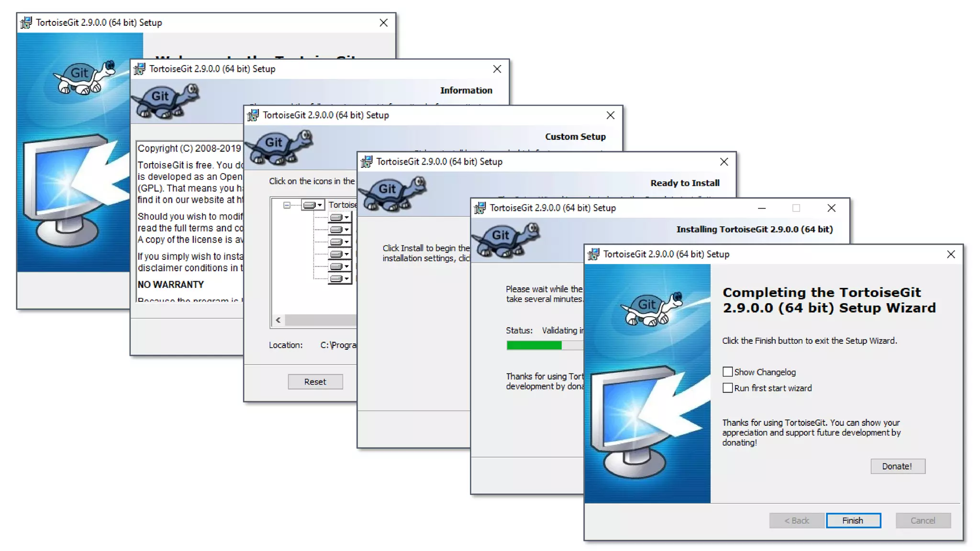Click the title bar icon of the Installing window
The image size is (980, 551).
pyautogui.click(x=479, y=208)
